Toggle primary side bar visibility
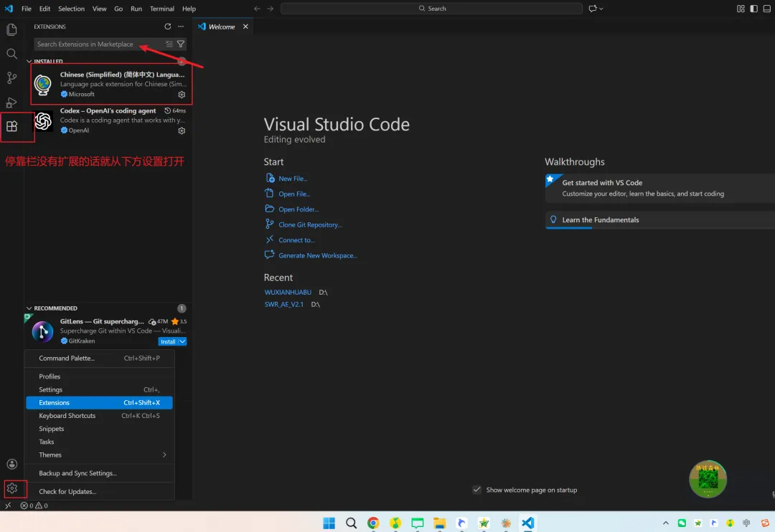 [753, 9]
